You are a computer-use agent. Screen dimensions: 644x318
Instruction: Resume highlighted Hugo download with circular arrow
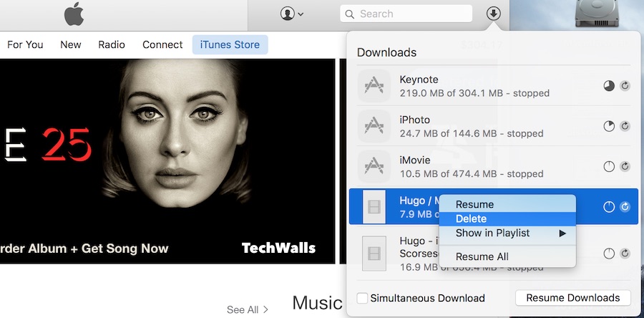click(625, 207)
